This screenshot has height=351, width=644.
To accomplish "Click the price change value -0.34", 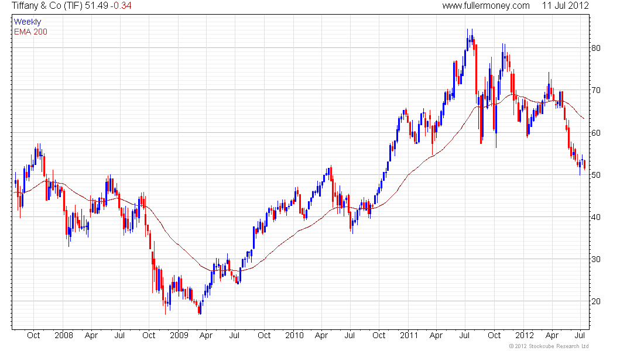I will pyautogui.click(x=121, y=6).
